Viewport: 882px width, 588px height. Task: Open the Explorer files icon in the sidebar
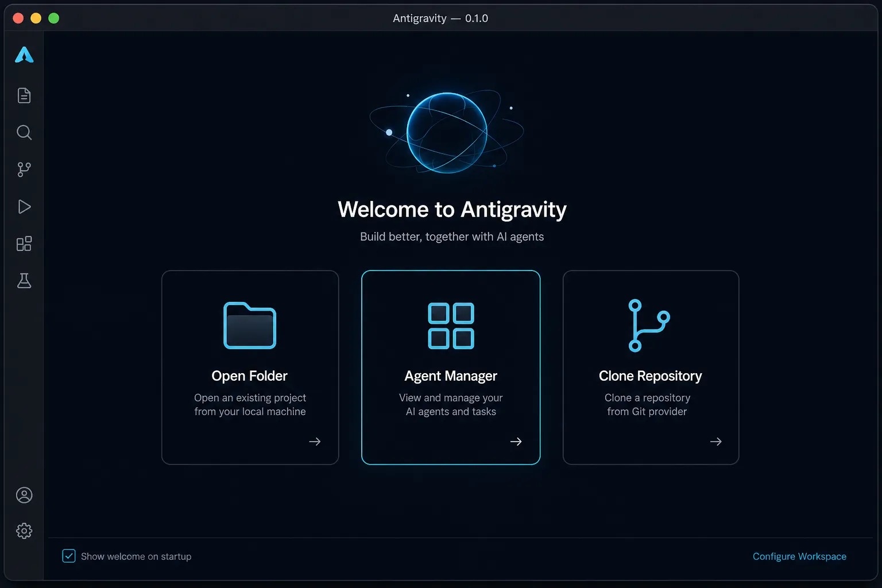[x=24, y=95]
